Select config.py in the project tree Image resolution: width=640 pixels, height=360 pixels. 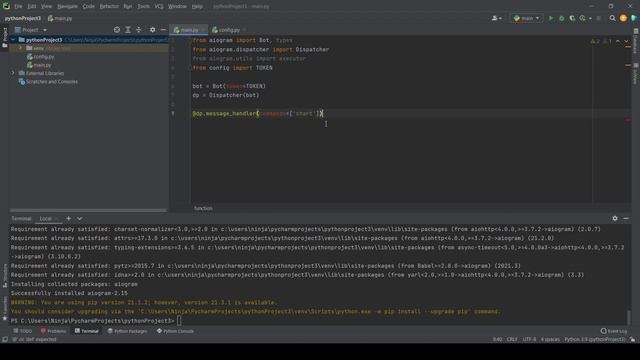coord(40,57)
